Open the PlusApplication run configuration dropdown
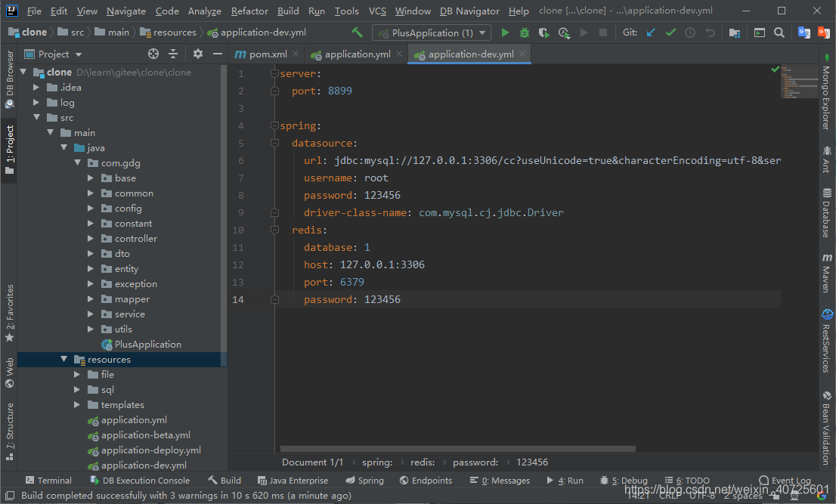Viewport: 836px width, 504px height. [432, 33]
